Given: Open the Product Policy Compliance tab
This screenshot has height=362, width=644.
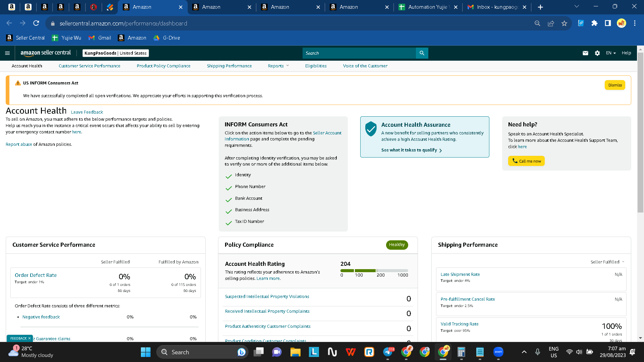Looking at the screenshot, I should (x=164, y=66).
